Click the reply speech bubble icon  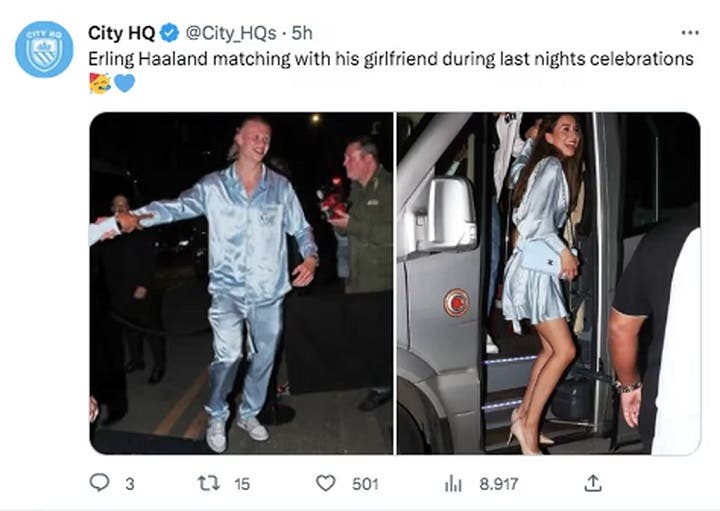click(99, 483)
